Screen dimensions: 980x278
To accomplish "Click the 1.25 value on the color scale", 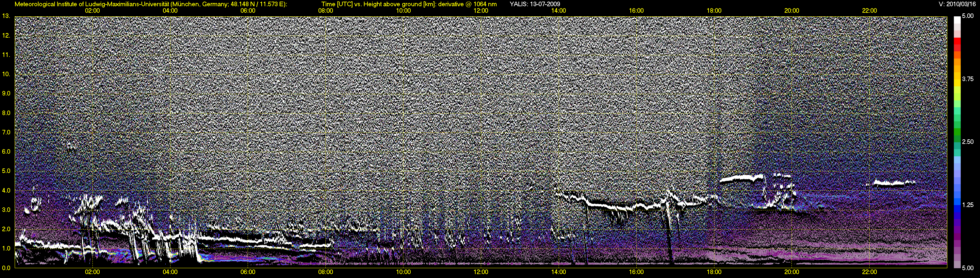I will 968,205.
